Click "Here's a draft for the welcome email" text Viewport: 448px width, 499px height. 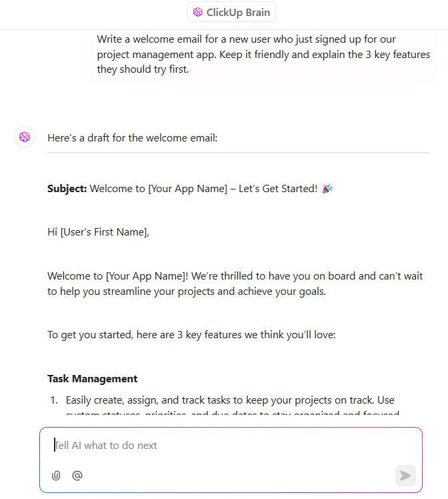point(132,138)
